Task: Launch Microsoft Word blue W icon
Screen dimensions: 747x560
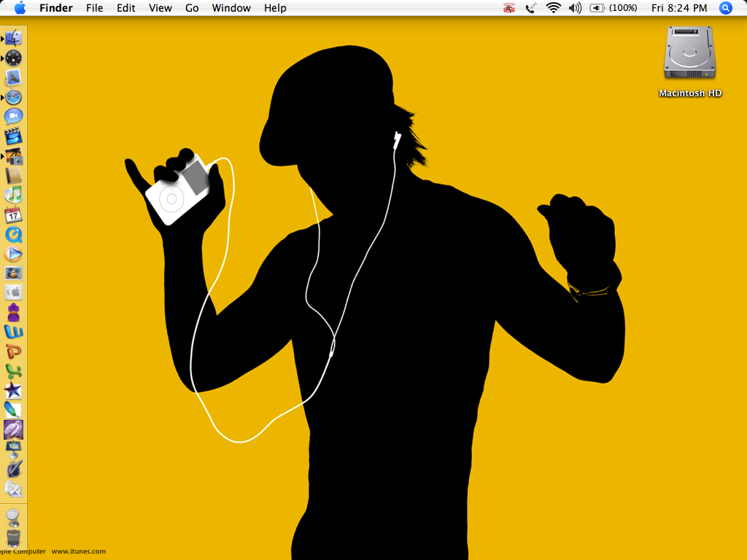Action: point(13,332)
